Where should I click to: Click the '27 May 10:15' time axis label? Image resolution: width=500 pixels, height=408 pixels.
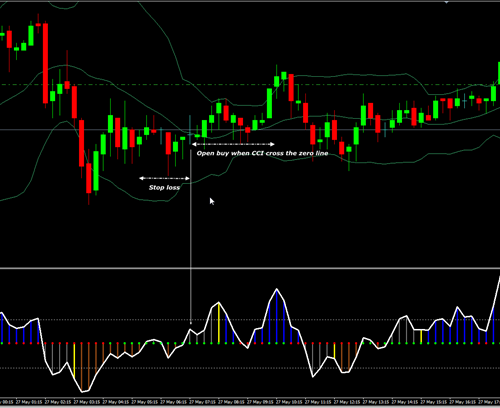click(290, 402)
